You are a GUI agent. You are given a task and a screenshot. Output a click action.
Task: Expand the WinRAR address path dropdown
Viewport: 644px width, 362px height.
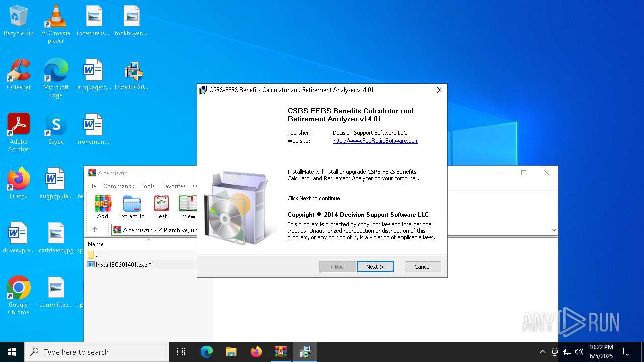553,230
